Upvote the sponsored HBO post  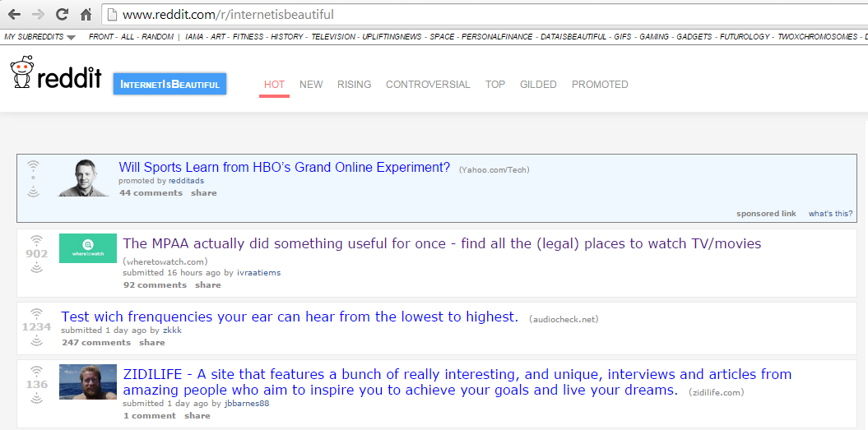click(33, 164)
